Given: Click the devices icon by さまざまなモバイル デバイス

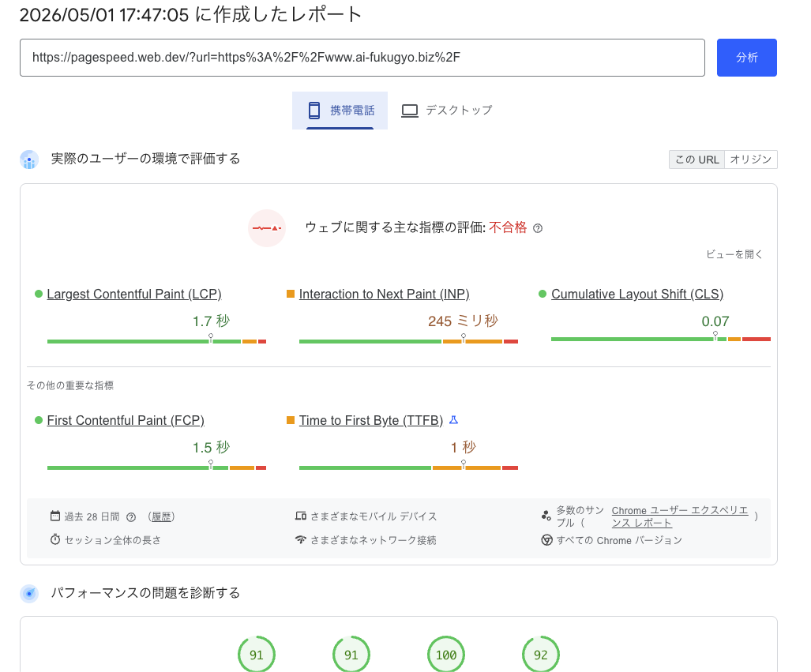Looking at the screenshot, I should click(301, 516).
